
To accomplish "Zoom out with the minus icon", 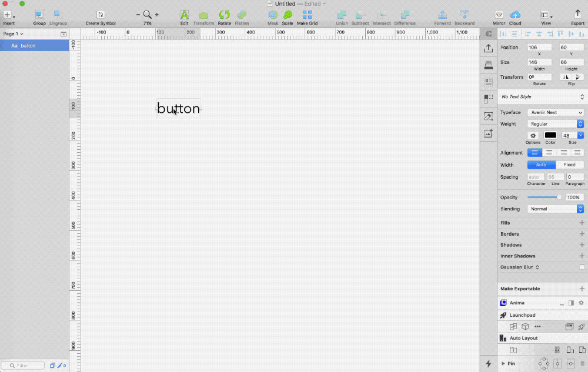I will [138, 15].
